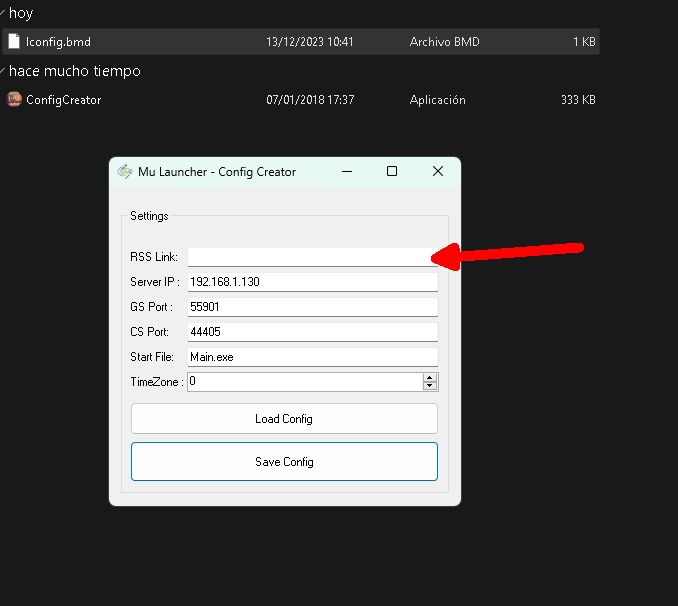This screenshot has width=678, height=606.
Task: Click the TimeZone value box
Action: tap(305, 382)
